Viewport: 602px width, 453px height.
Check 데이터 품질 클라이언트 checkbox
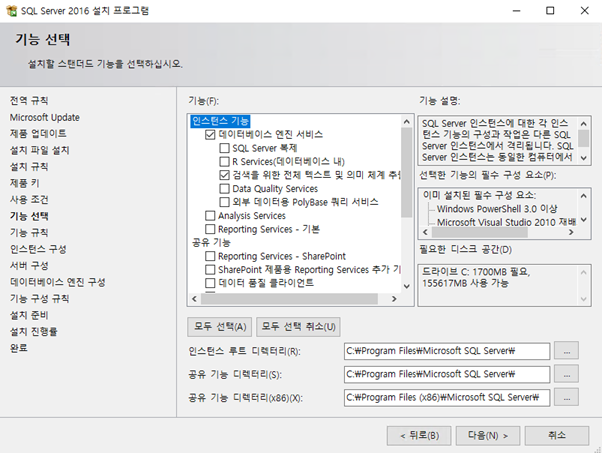(210, 283)
